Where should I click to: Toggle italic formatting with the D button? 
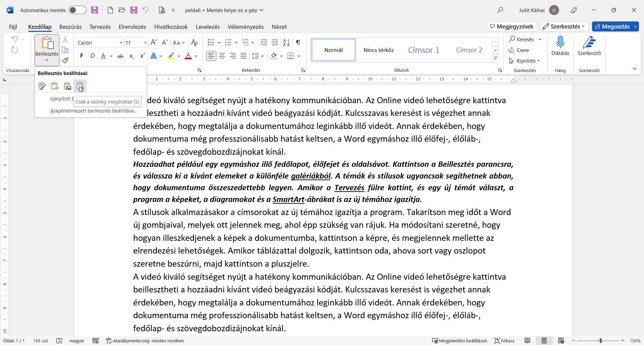point(93,56)
